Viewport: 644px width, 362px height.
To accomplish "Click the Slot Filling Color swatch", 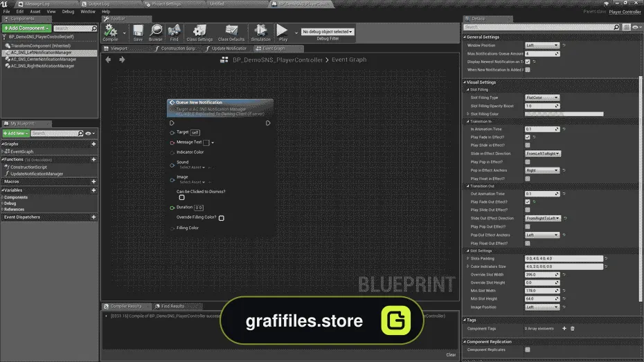I will tap(564, 114).
